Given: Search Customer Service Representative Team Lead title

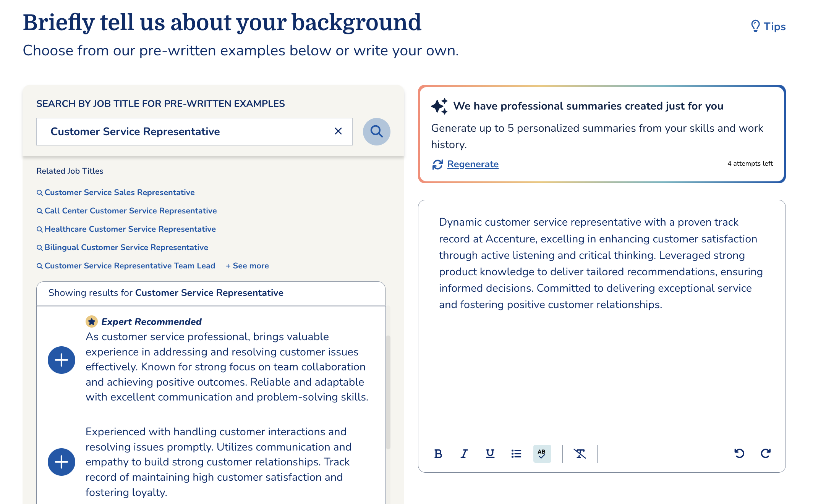Looking at the screenshot, I should click(x=126, y=266).
